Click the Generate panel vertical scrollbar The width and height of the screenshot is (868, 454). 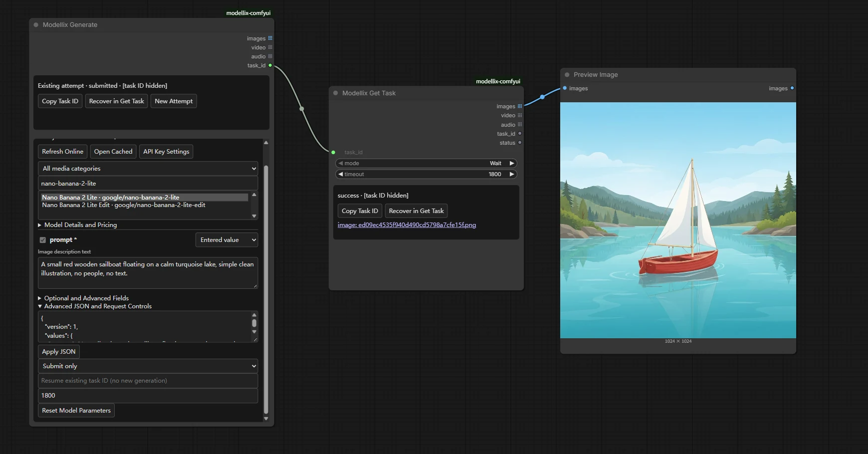266,289
